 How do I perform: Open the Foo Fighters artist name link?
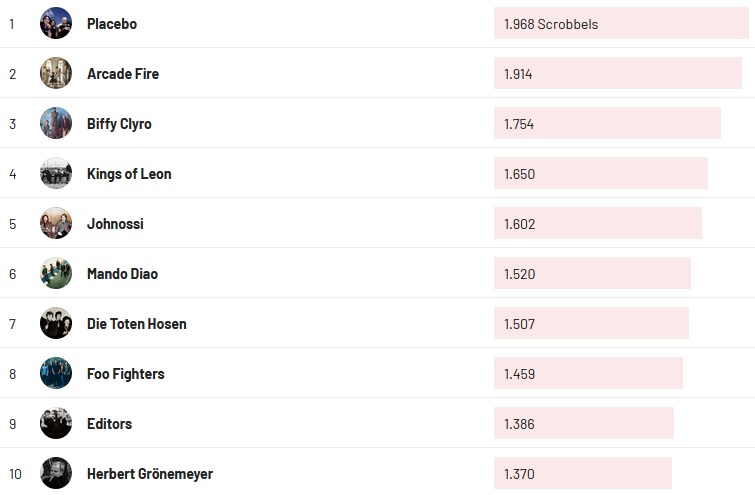(x=126, y=373)
